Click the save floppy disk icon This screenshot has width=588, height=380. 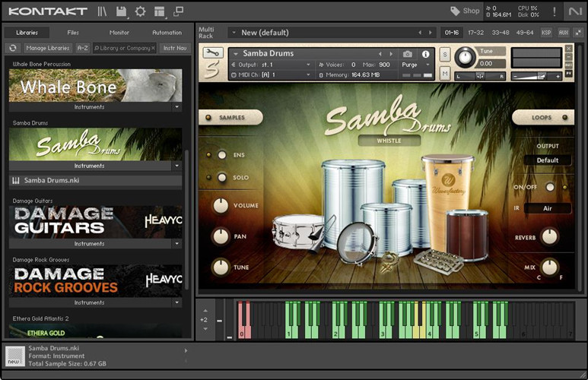tap(122, 11)
